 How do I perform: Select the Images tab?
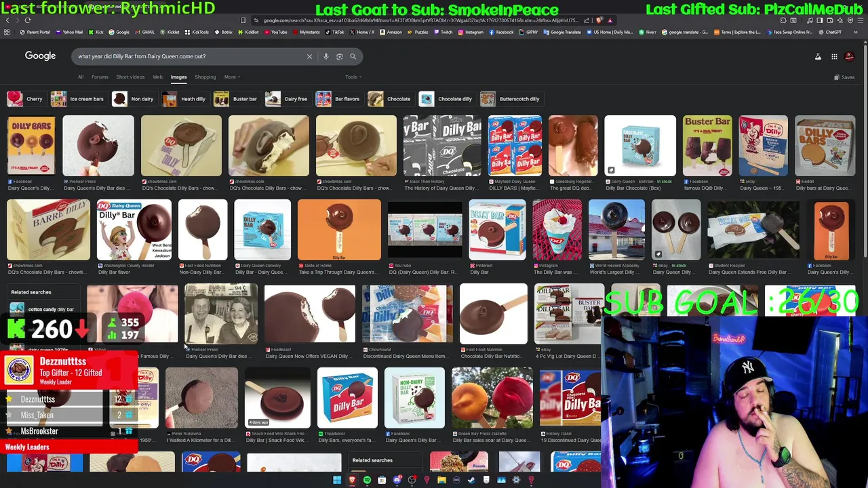click(178, 77)
